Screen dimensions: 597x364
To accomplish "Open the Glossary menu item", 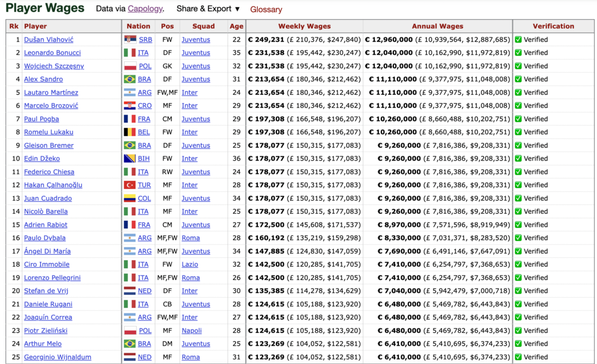I will pos(266,10).
